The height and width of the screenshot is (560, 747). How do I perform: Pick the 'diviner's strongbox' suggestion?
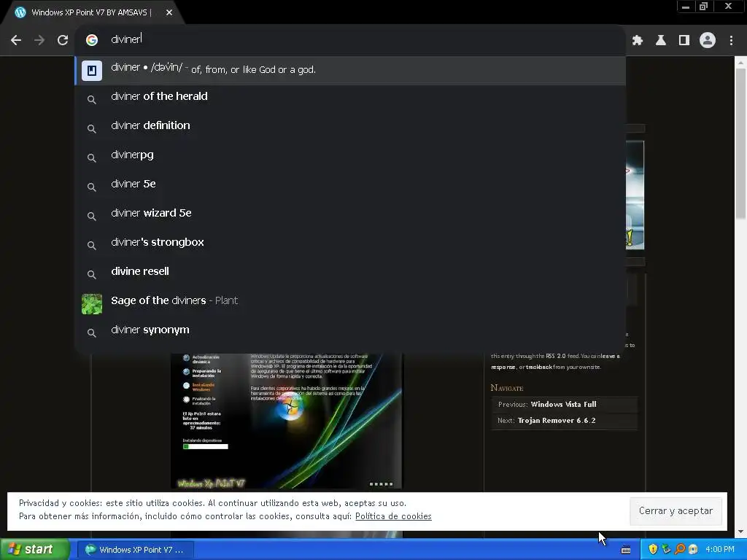point(350,242)
